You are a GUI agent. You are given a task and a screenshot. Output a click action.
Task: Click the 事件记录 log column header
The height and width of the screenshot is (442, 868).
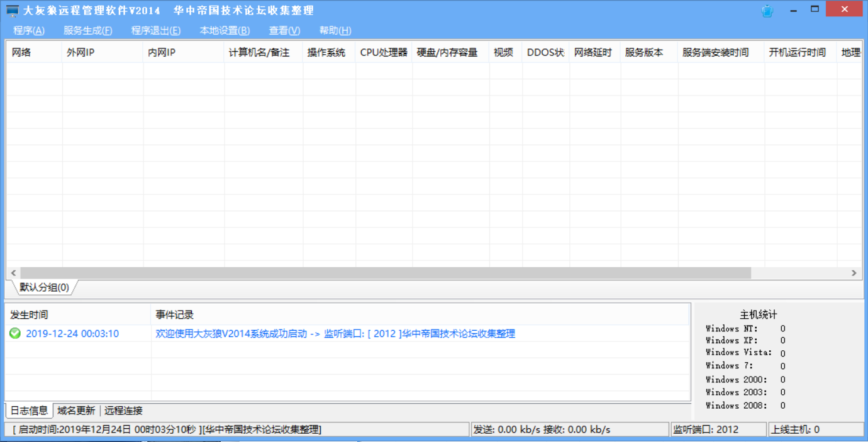point(420,314)
